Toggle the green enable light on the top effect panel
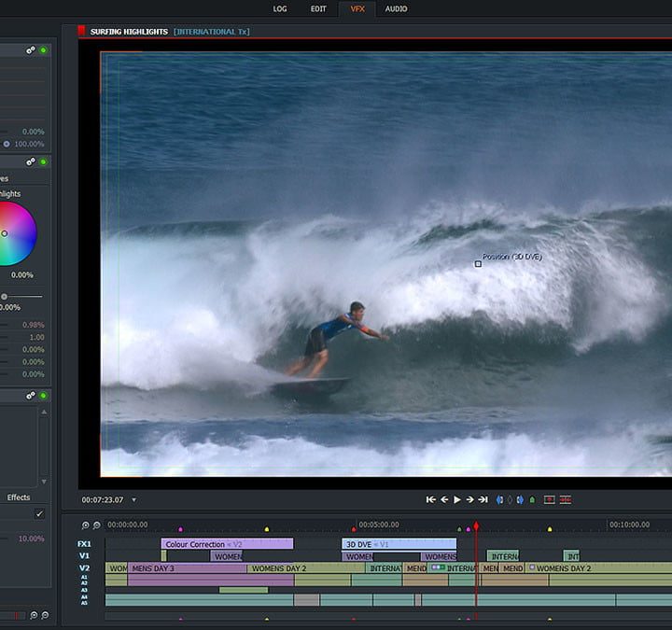This screenshot has width=672, height=630. coord(43,49)
